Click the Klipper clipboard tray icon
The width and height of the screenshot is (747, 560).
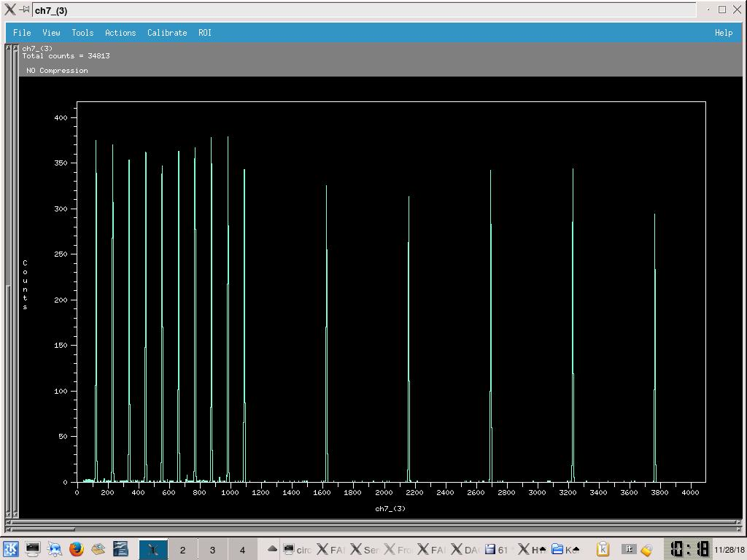[x=603, y=549]
